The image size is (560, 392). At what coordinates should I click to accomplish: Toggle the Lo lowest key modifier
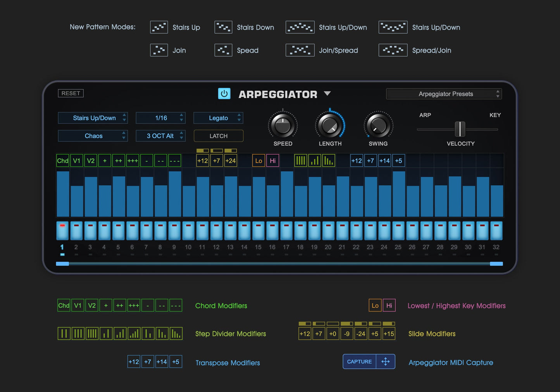[x=258, y=160]
